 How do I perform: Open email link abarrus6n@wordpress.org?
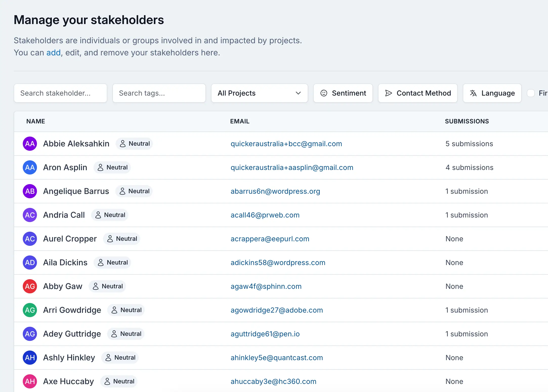(275, 191)
